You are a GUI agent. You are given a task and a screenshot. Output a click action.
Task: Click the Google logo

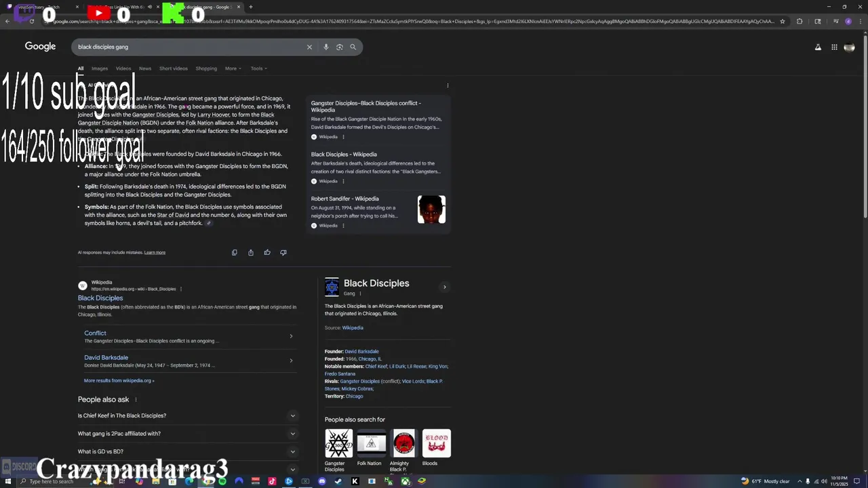coord(40,46)
